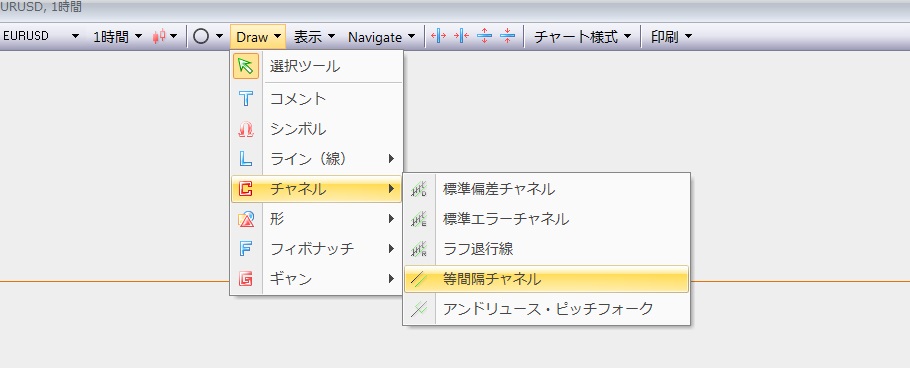Select 標準エラーチャネル from submenu
The height and width of the screenshot is (368, 910).
[546, 219]
